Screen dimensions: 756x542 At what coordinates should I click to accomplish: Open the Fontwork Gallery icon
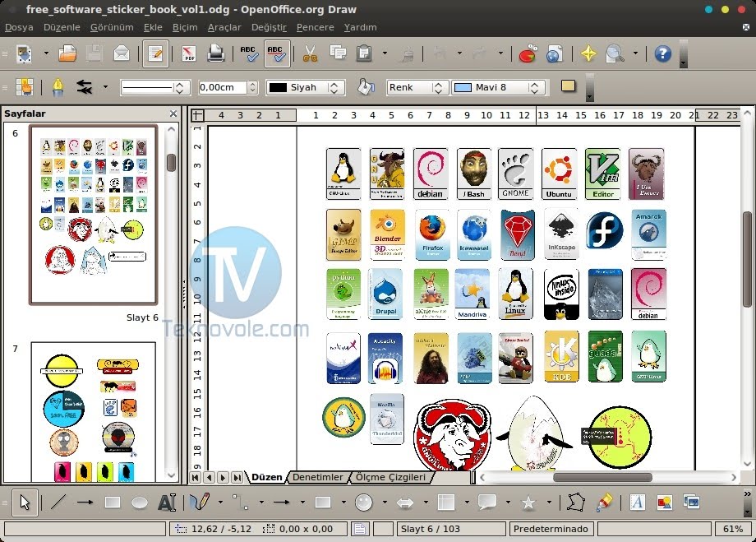pos(637,503)
